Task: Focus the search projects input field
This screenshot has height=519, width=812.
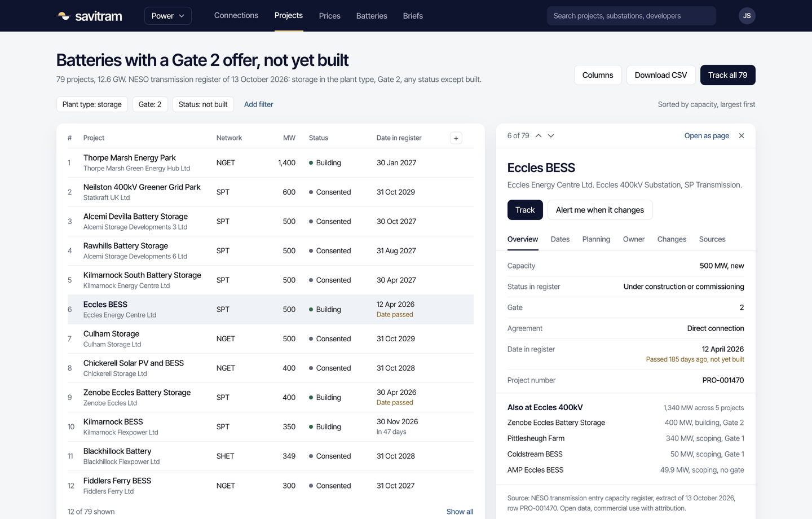Action: point(632,16)
